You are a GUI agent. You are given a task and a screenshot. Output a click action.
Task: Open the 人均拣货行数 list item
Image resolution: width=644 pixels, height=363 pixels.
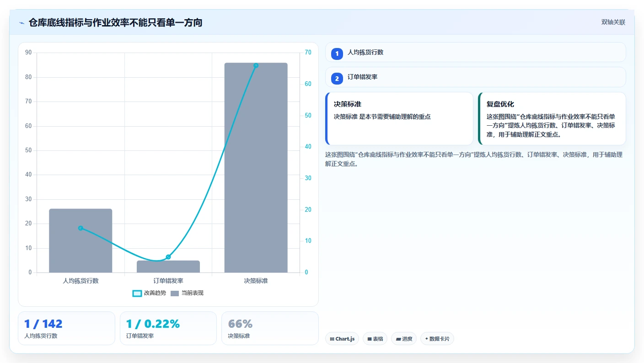476,52
